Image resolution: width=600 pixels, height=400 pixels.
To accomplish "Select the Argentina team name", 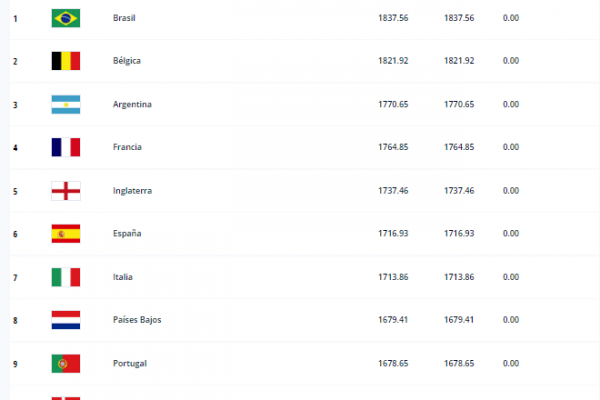I will [132, 104].
